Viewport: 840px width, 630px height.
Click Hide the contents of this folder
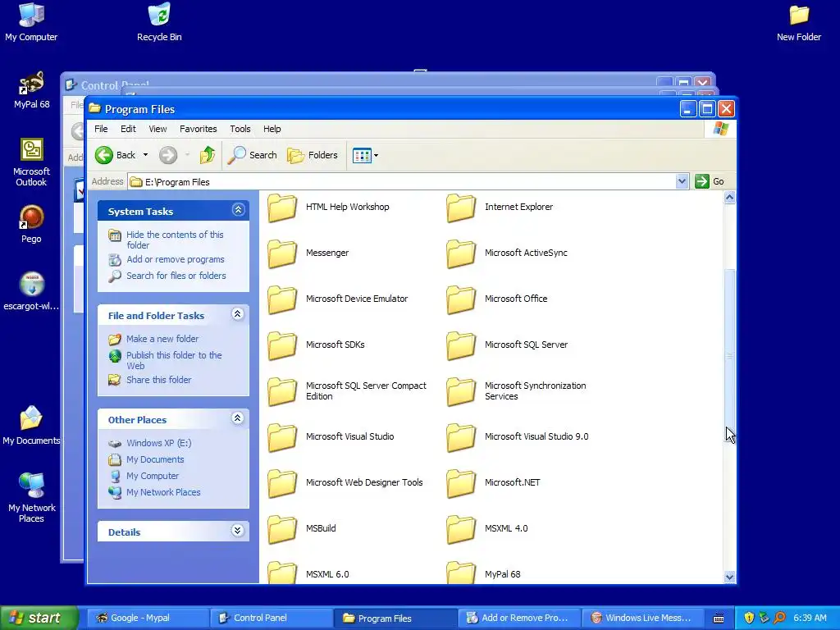click(x=175, y=240)
